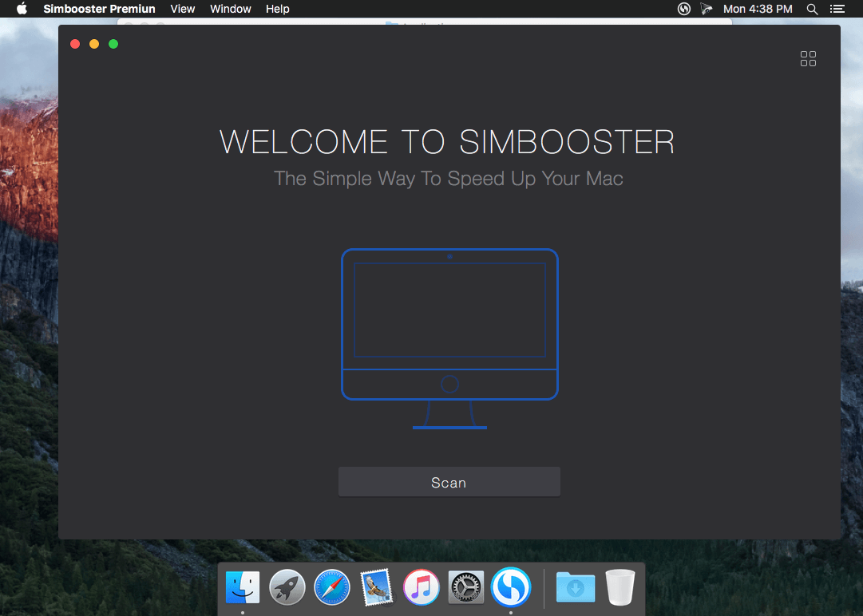Open Notification Center list icon
The image size is (863, 616).
pyautogui.click(x=837, y=9)
